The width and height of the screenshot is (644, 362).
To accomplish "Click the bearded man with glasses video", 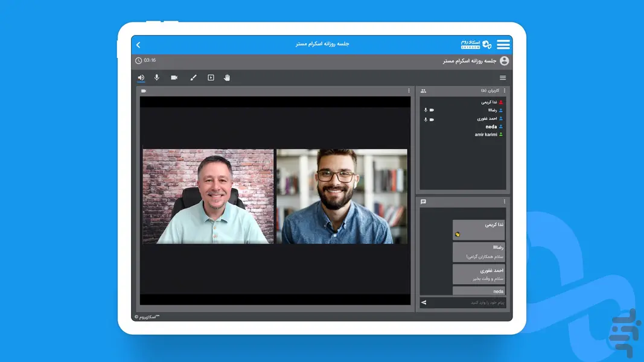I will (x=342, y=196).
